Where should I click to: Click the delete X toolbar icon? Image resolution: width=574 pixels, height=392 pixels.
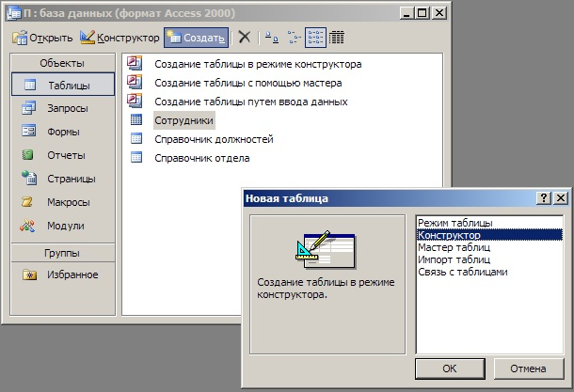pyautogui.click(x=244, y=38)
